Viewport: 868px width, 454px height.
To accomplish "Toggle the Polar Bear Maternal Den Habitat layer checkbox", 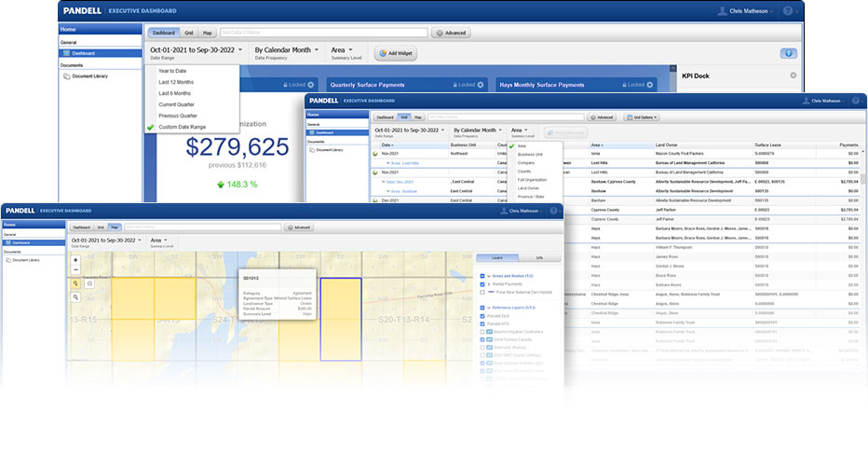I will coord(482,292).
